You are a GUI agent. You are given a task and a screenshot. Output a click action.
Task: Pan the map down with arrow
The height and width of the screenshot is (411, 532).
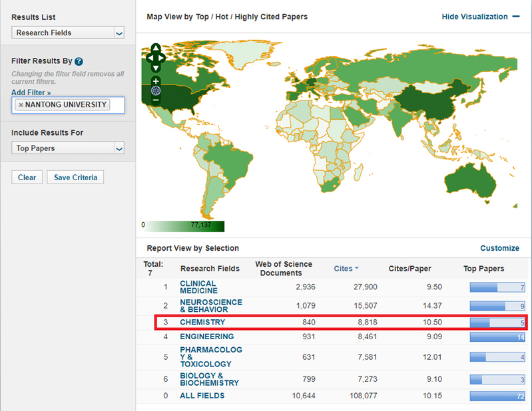[x=155, y=67]
